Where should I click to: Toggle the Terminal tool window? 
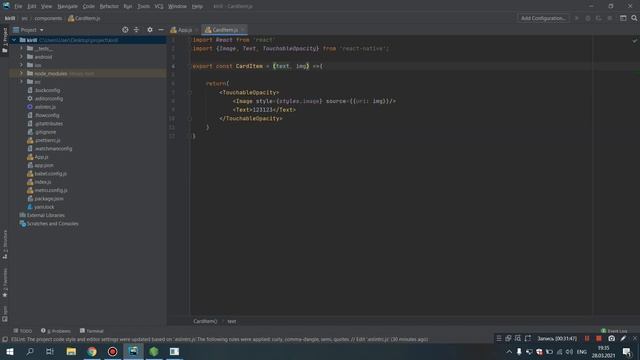[x=92, y=331]
